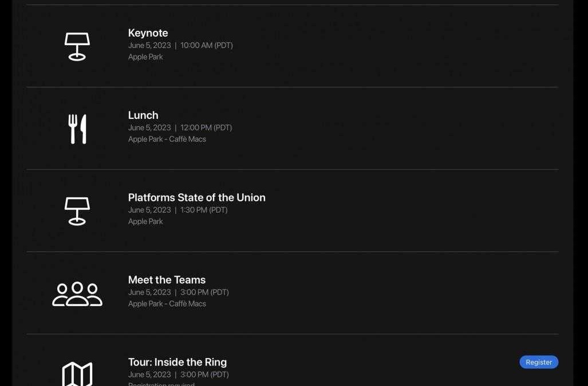Click Apple Park under Platforms State of the Union

pos(145,222)
